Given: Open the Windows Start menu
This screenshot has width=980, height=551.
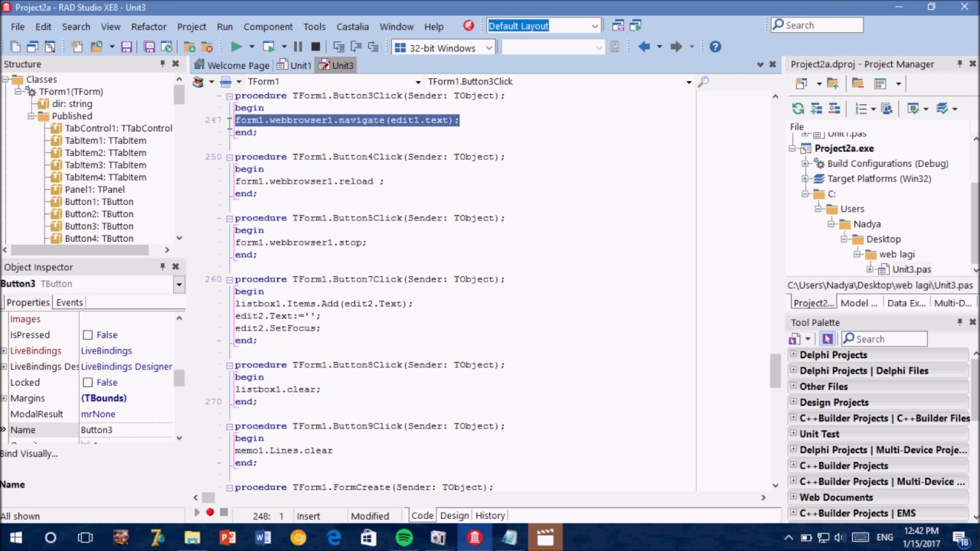Looking at the screenshot, I should pyautogui.click(x=15, y=538).
